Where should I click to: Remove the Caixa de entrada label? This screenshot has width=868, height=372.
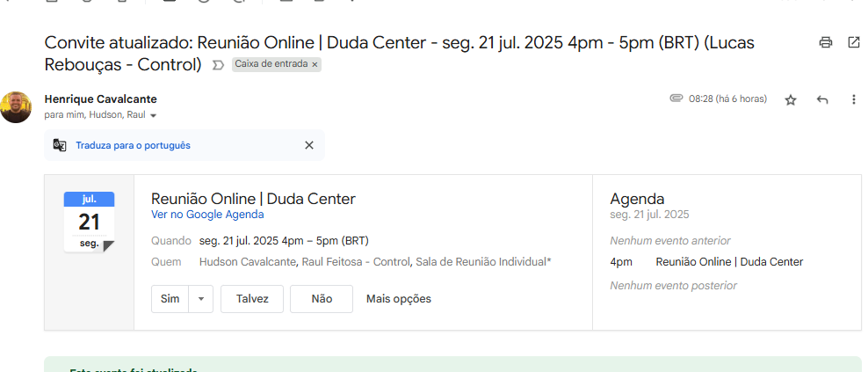[315, 65]
